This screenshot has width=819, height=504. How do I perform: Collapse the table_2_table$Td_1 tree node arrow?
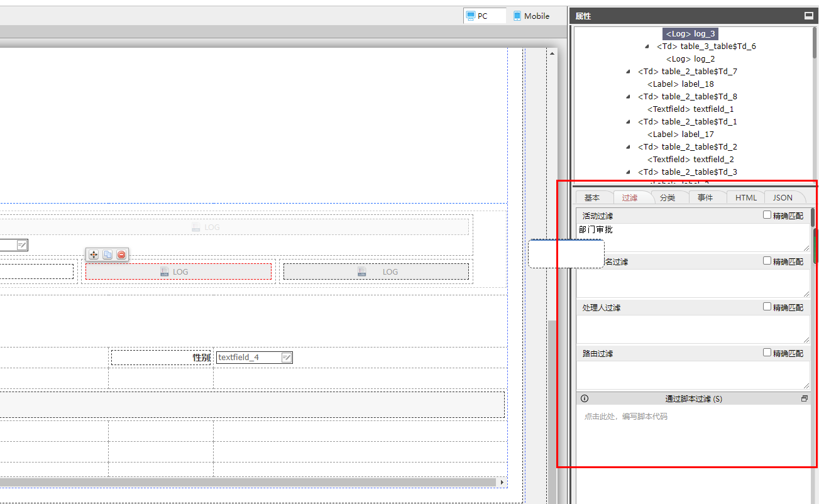[628, 122]
